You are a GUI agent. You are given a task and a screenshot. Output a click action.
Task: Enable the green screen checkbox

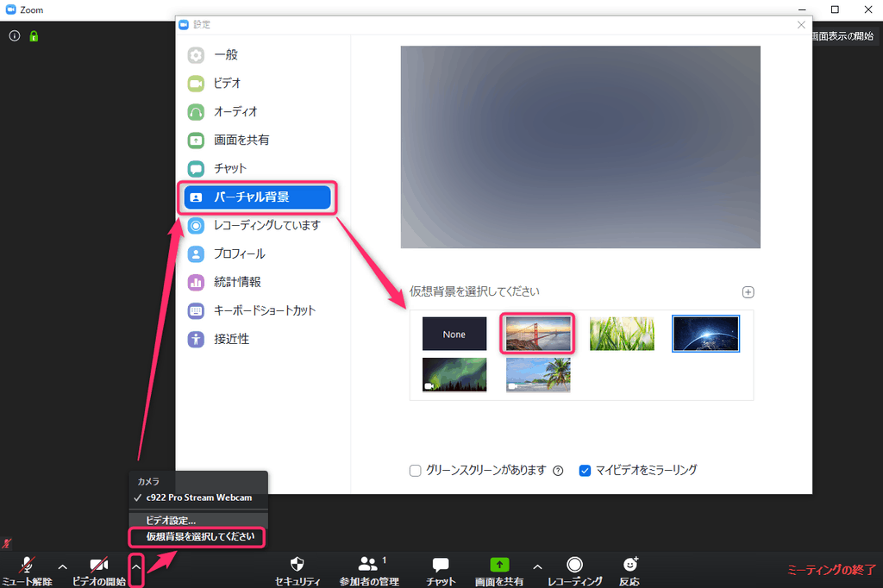[416, 471]
